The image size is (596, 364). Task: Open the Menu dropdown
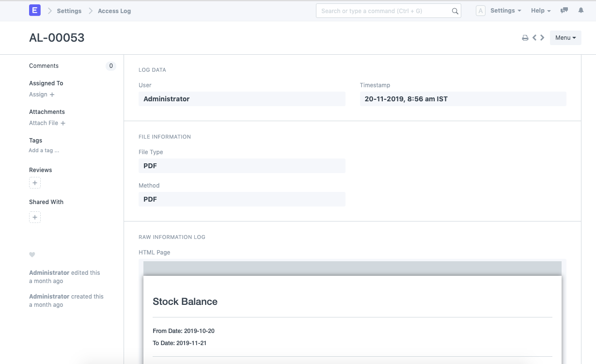(x=565, y=37)
